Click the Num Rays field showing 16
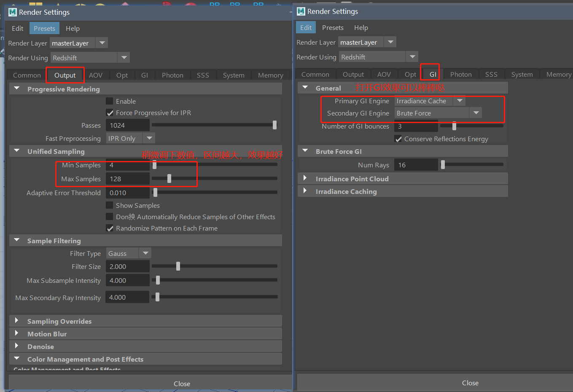This screenshot has height=392, width=573. (416, 165)
